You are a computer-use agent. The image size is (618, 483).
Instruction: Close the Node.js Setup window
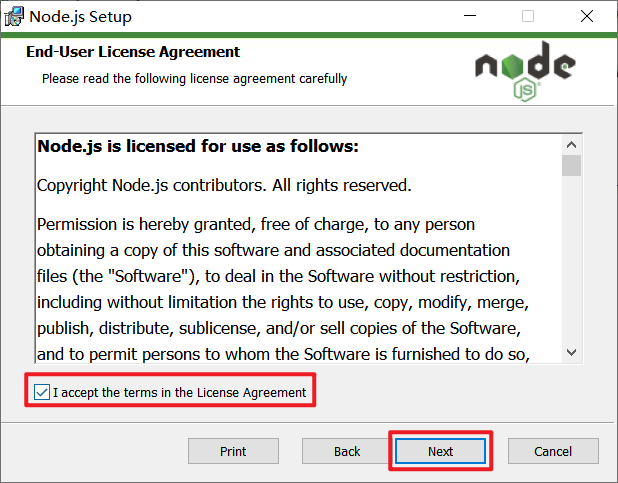(586, 16)
